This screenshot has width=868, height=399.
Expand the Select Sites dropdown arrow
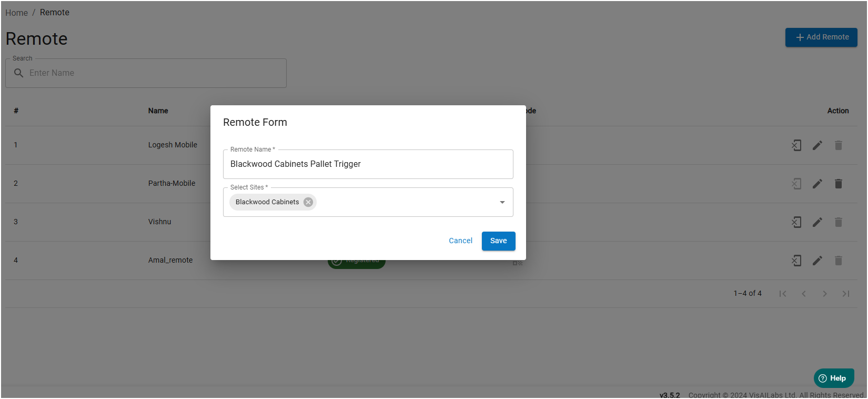coord(502,202)
